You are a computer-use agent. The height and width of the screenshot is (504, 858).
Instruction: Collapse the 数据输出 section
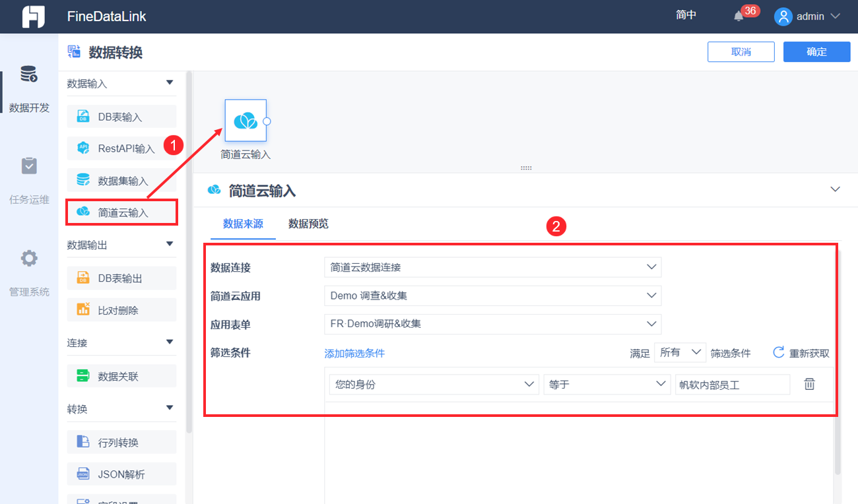click(170, 244)
